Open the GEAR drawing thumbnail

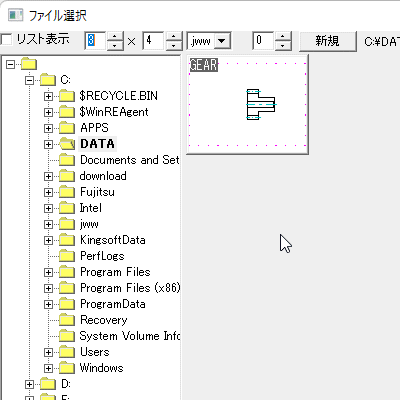[247, 104]
